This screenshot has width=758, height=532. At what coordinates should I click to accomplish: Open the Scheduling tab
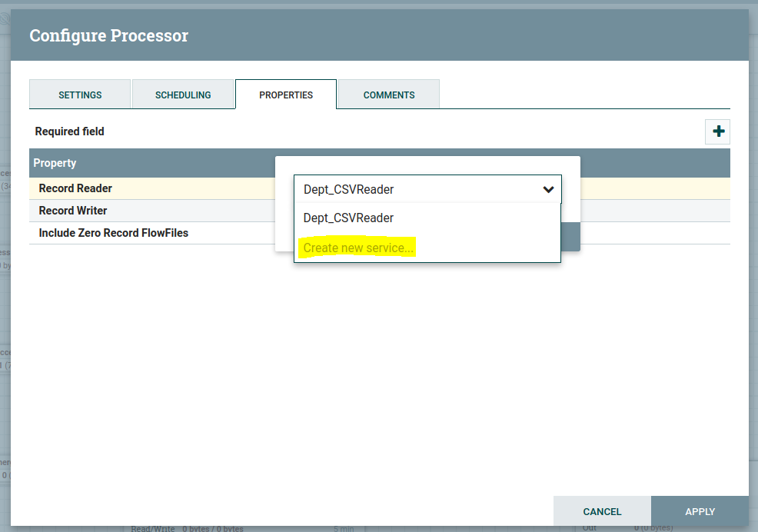(x=183, y=95)
